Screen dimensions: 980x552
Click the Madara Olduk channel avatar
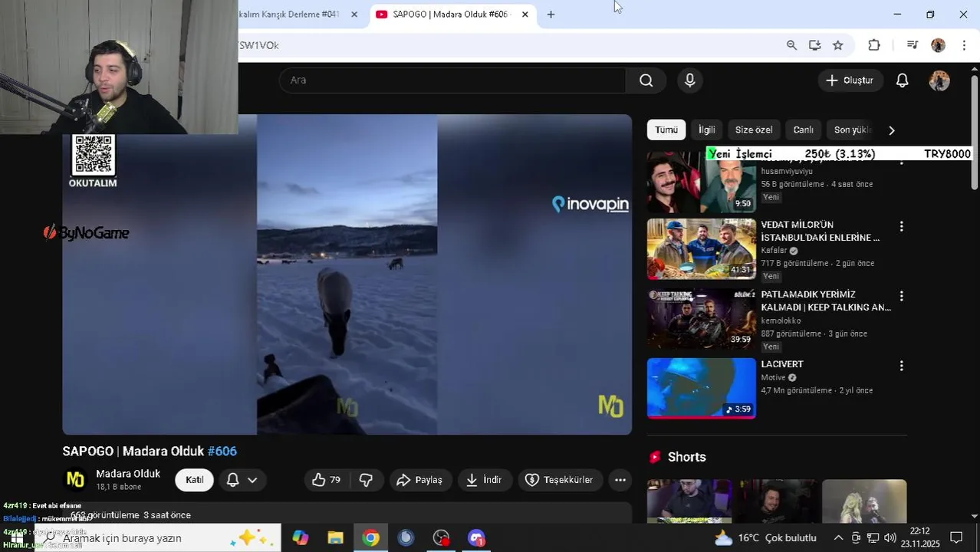click(x=75, y=480)
